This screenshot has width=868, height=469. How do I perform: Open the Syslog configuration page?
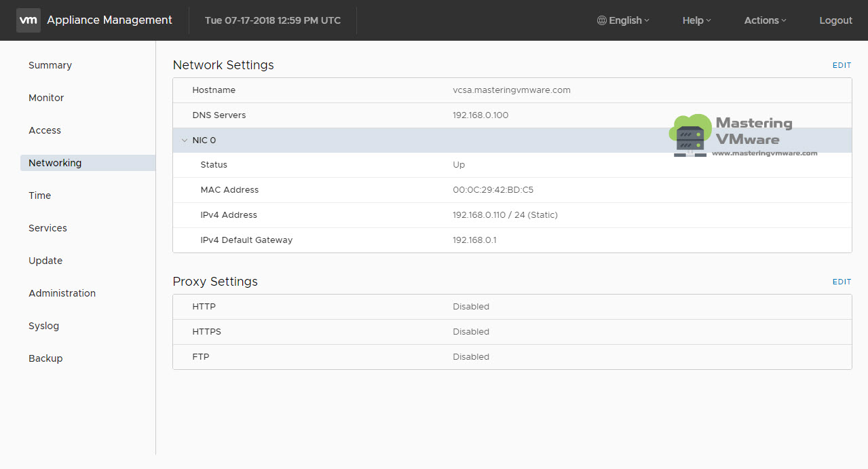tap(43, 326)
